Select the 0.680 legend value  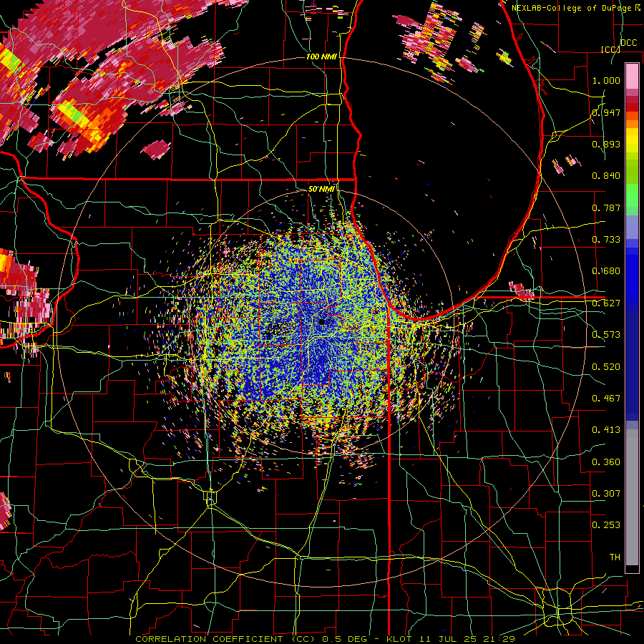(x=606, y=271)
